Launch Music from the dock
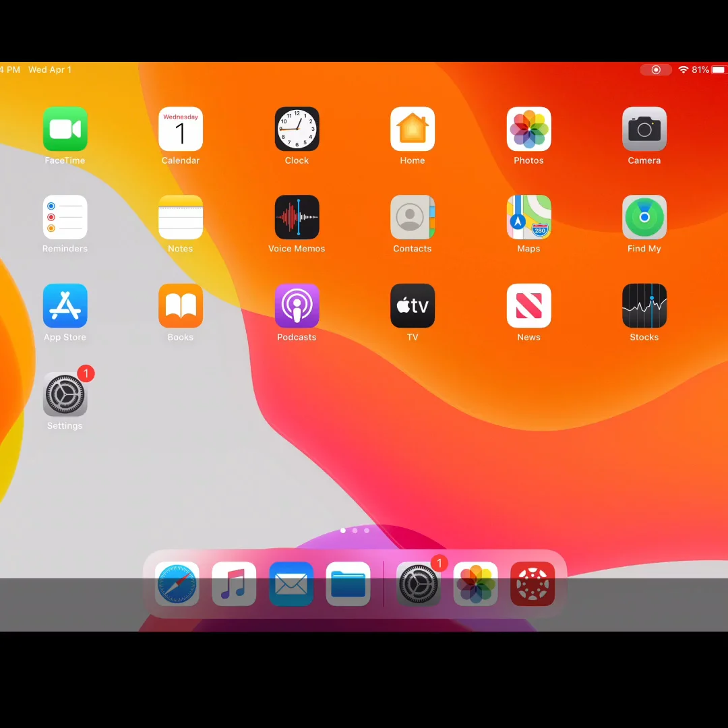Screen dimensions: 728x728 [x=234, y=584]
